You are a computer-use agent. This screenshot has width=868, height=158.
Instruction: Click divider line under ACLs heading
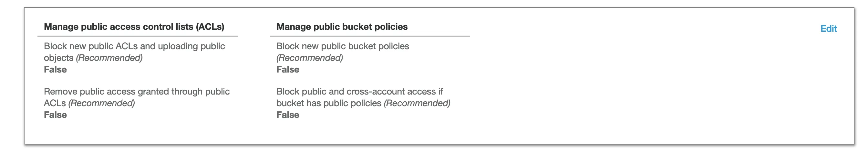(x=137, y=36)
